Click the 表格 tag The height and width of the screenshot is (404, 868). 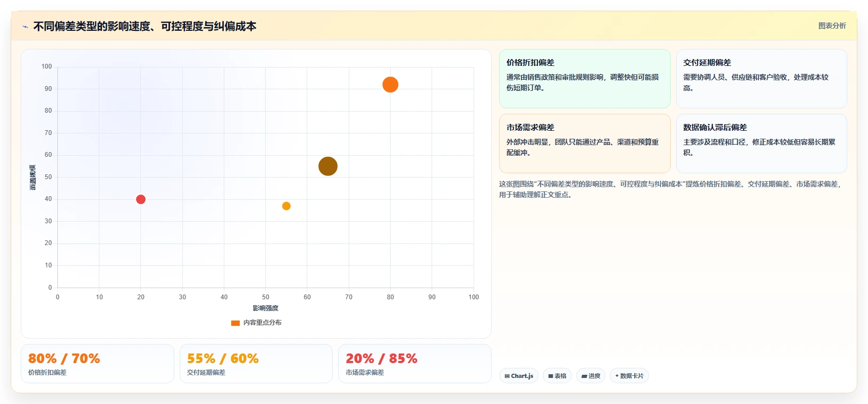tap(557, 376)
